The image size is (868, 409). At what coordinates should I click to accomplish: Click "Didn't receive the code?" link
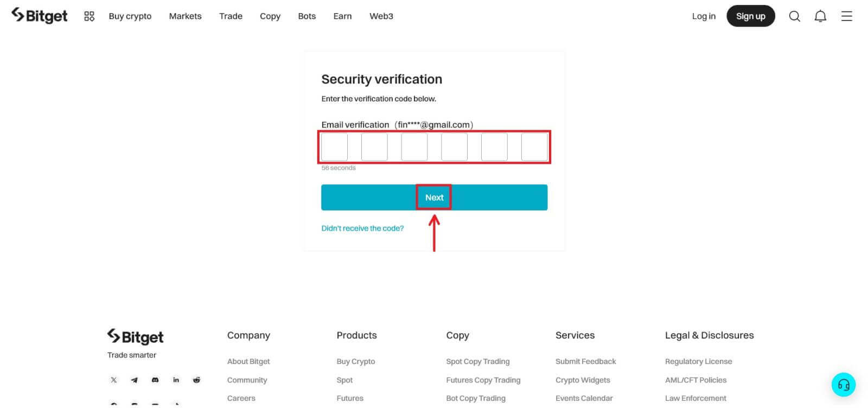click(x=362, y=228)
